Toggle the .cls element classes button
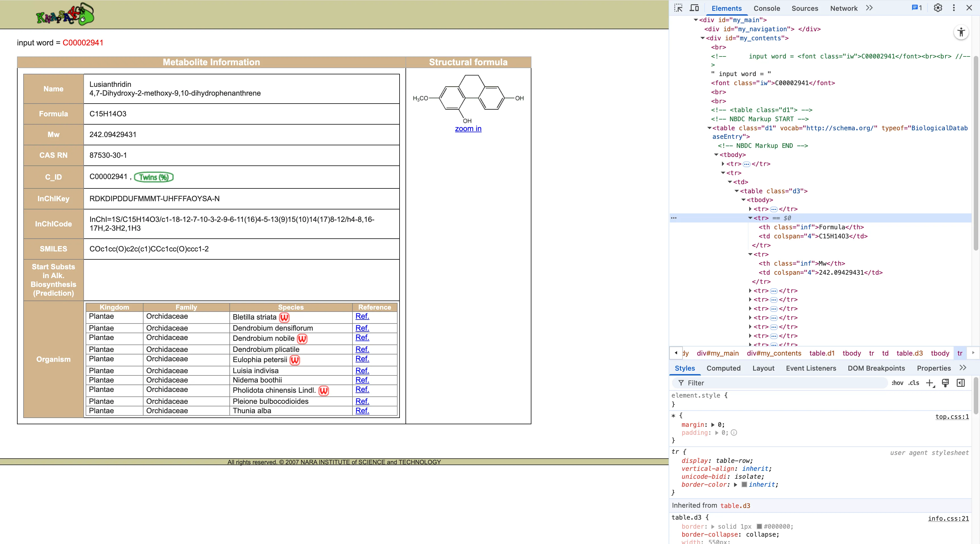 point(913,383)
